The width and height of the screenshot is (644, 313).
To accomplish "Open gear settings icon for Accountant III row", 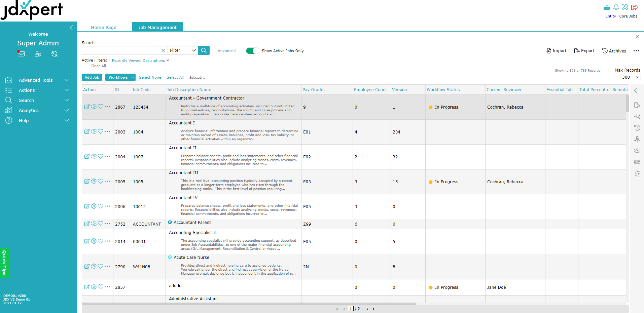I will pos(94,181).
